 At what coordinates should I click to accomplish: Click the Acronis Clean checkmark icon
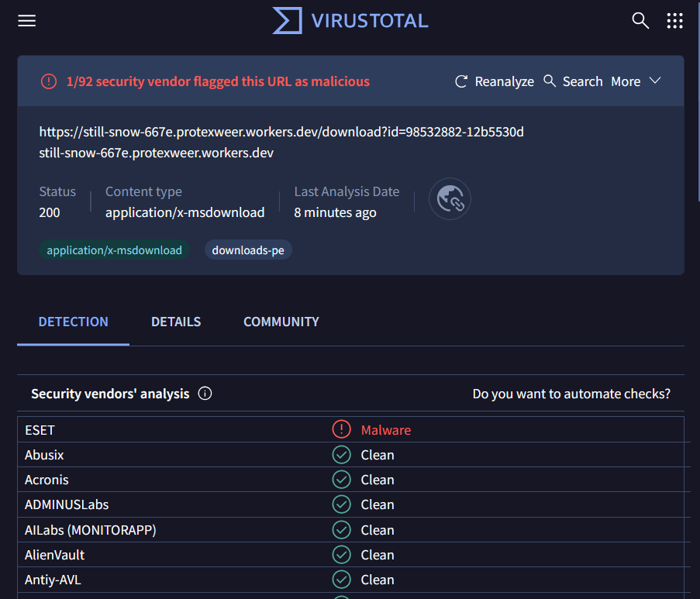pyautogui.click(x=342, y=480)
